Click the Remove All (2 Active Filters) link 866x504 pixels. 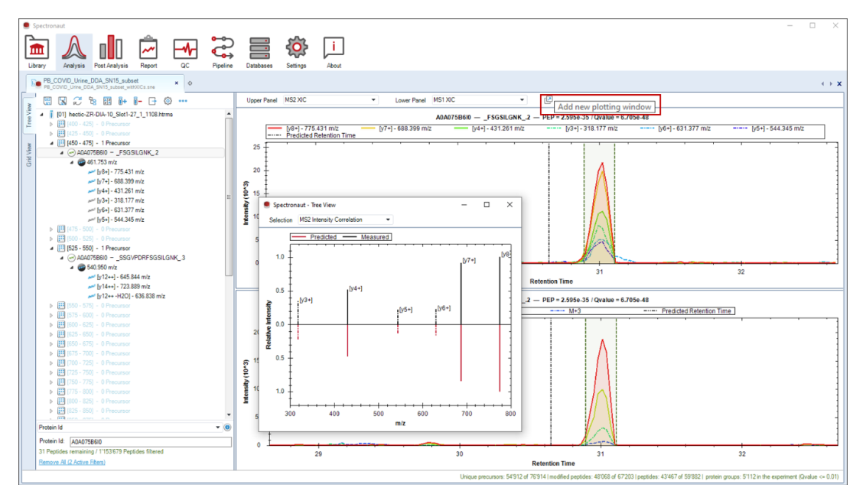(72, 462)
